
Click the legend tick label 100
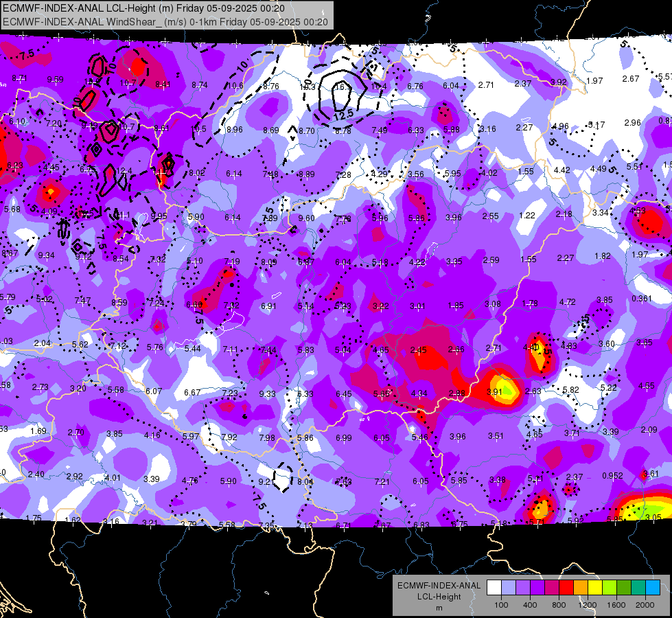pyautogui.click(x=502, y=605)
